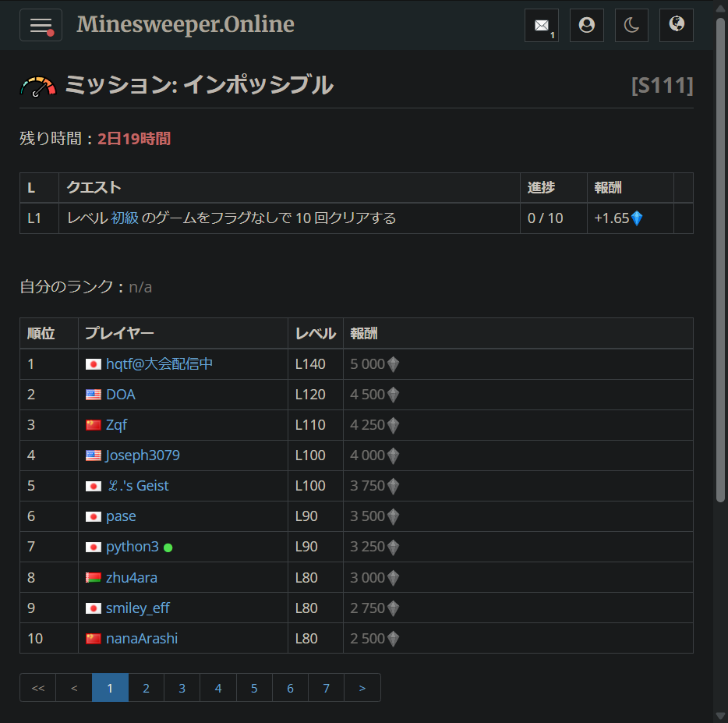
Task: Open player hqtf@大会配信中 profile
Action: click(x=159, y=363)
